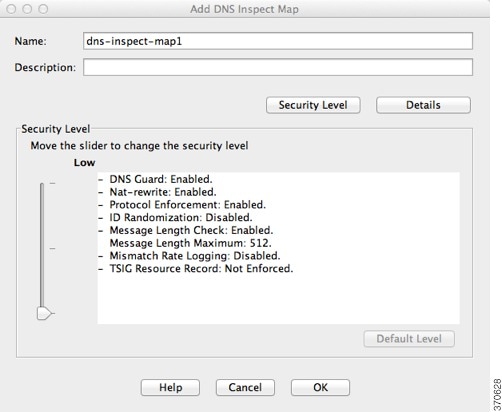
Task: Close the window with the red button
Action: click(x=11, y=9)
